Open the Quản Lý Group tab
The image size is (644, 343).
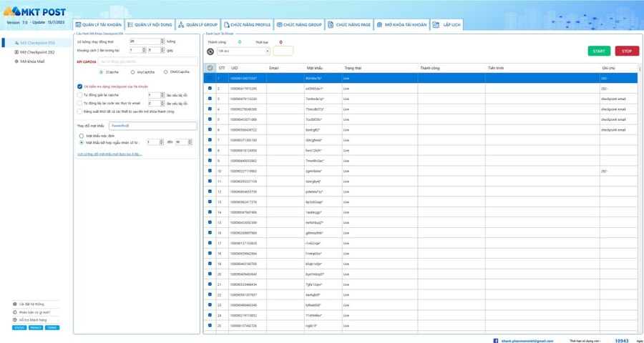(x=198, y=24)
